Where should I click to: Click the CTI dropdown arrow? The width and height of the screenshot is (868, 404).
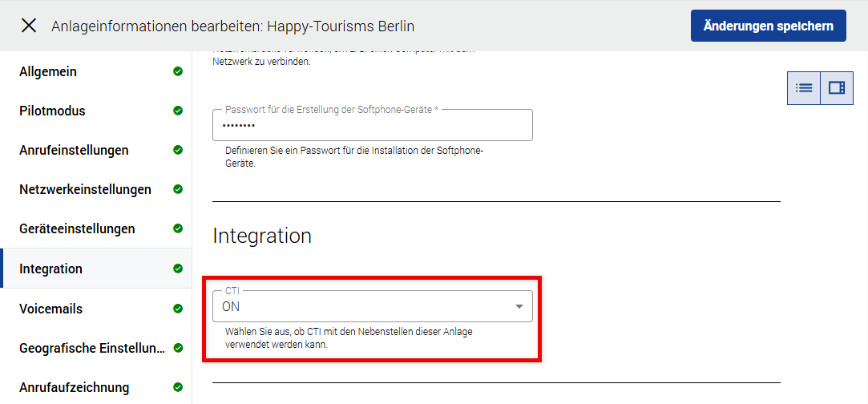tap(519, 306)
